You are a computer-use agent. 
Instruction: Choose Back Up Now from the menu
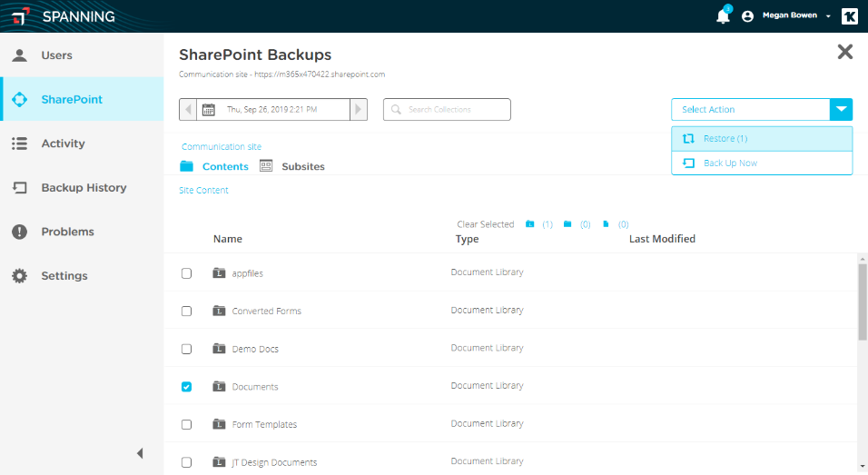[x=762, y=163]
